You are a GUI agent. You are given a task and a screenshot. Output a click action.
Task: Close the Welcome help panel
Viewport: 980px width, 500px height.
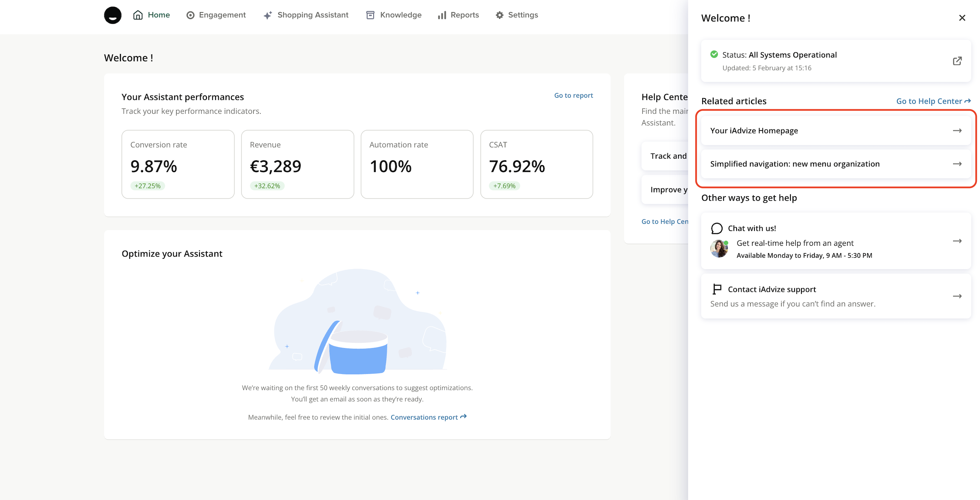(x=962, y=18)
